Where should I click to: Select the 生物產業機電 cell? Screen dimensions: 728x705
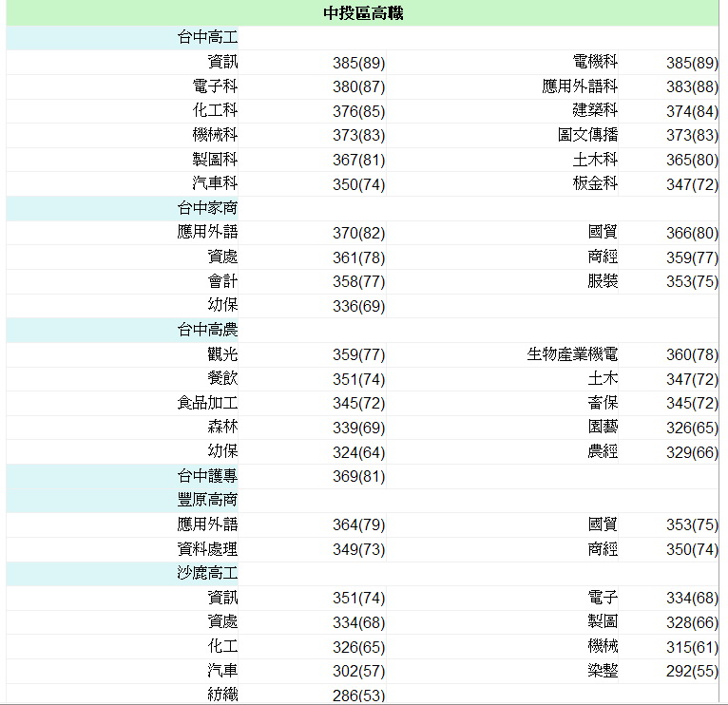click(x=572, y=354)
